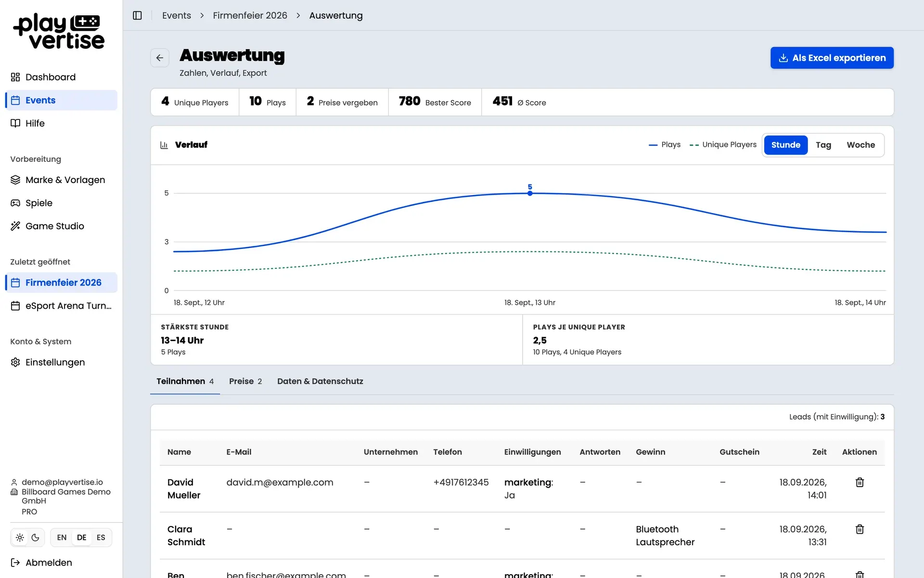Click Als Excel exportieren button

[x=832, y=58]
